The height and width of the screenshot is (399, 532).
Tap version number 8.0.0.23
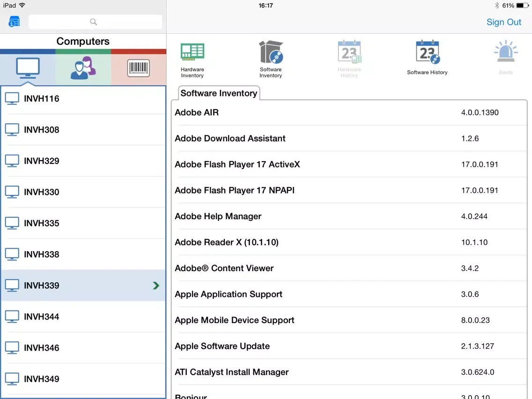tap(475, 320)
